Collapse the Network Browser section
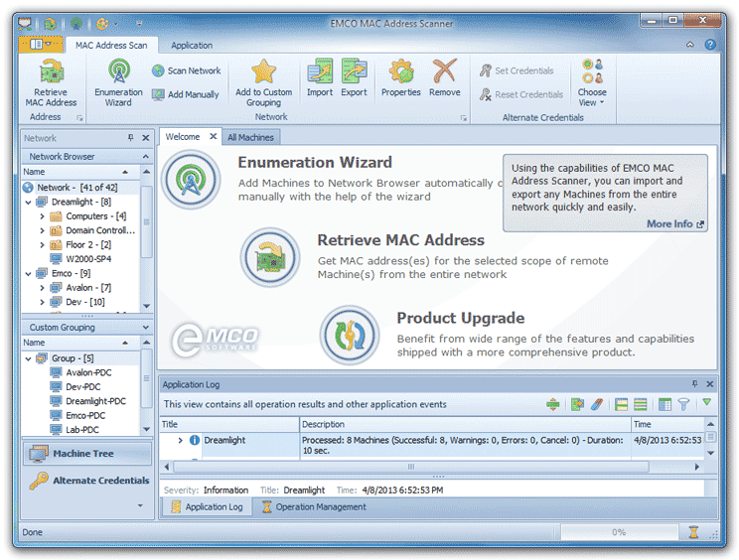This screenshot has height=560, width=739. pos(146,156)
